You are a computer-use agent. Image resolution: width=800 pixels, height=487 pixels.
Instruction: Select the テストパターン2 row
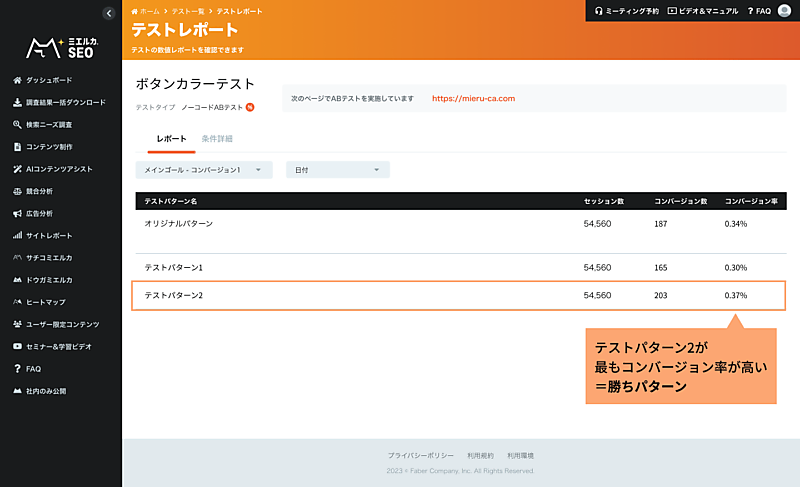(460, 295)
